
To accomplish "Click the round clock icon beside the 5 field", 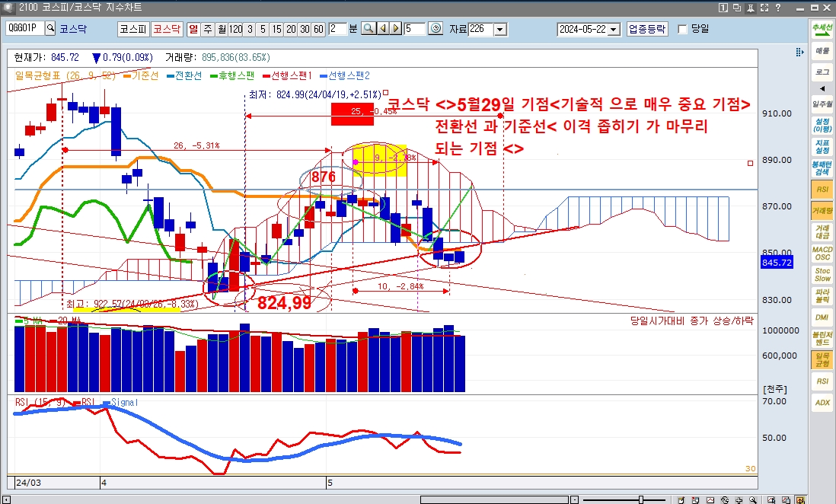I will pyautogui.click(x=436, y=29).
